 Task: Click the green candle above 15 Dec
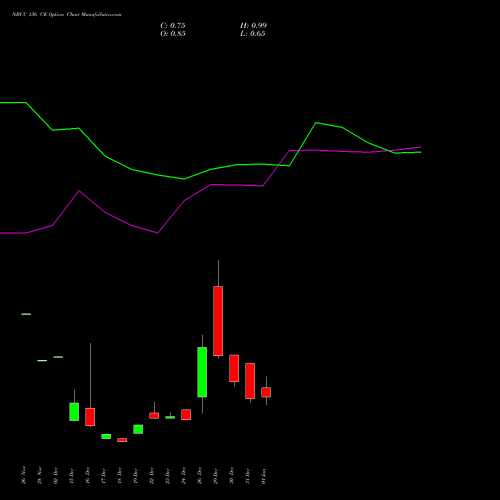[x=74, y=412]
